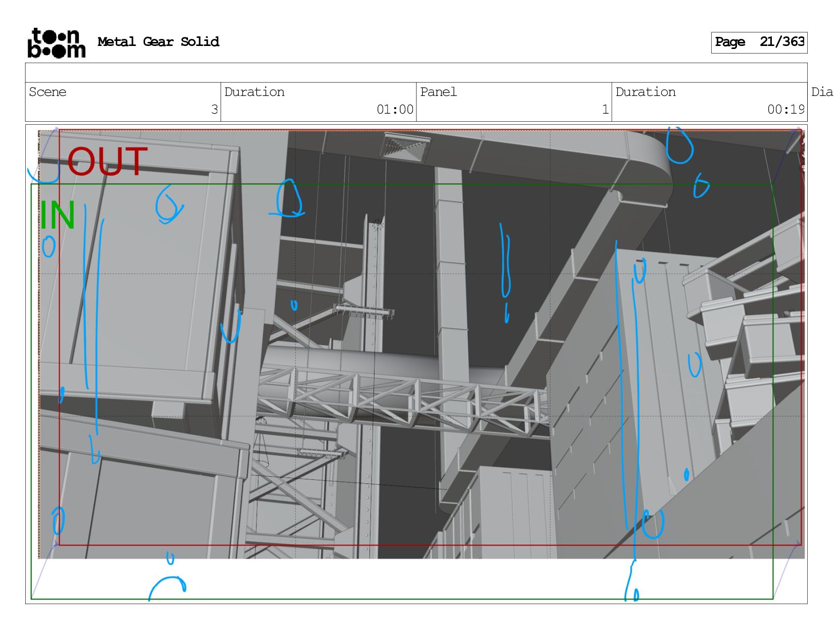Click the storyboard panel artwork thumbnail
This screenshot has width=834, height=644.
(416, 364)
